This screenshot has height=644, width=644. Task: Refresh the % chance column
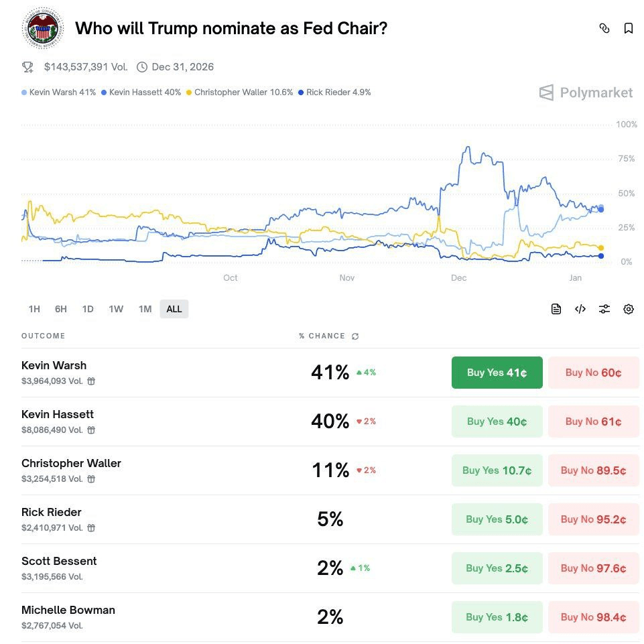click(355, 336)
